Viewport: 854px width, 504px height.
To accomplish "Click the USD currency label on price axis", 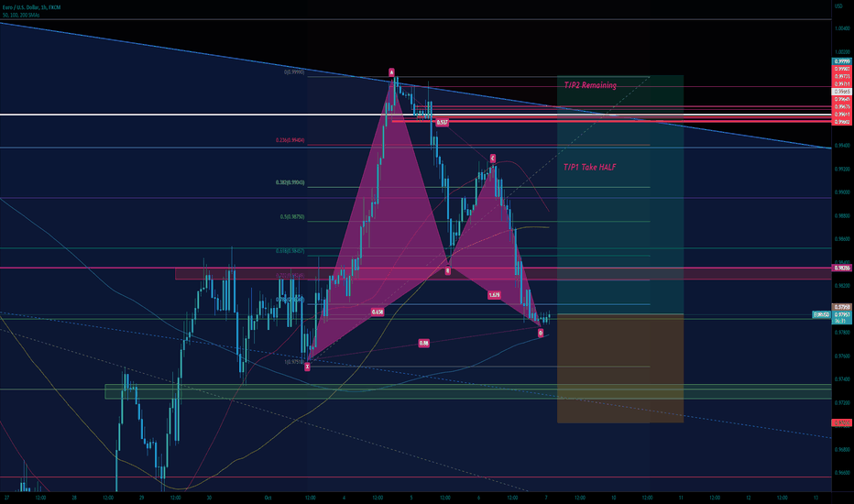I will click(x=838, y=6).
